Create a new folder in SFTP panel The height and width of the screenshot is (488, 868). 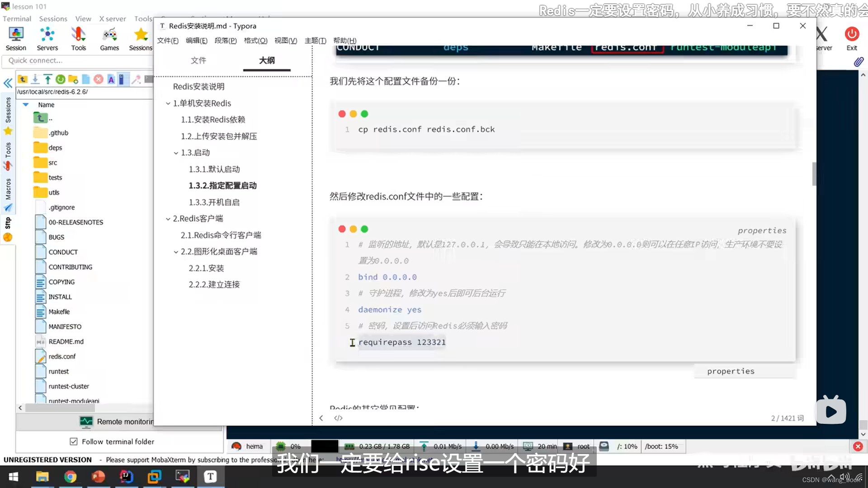click(73, 79)
